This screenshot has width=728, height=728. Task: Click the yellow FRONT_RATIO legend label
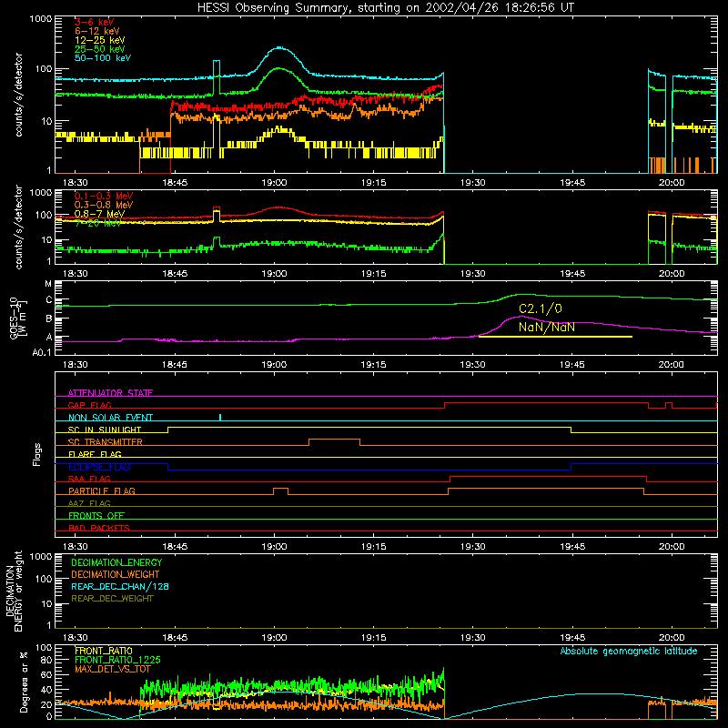point(104,651)
